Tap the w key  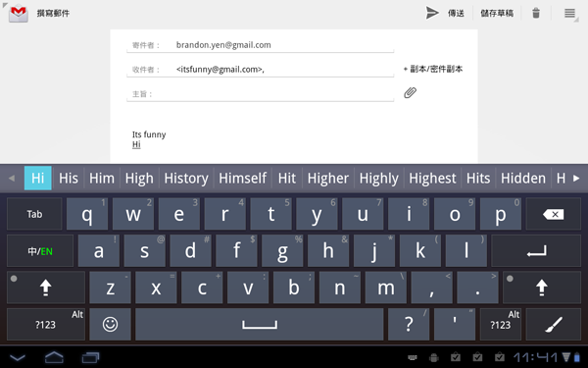coord(133,214)
